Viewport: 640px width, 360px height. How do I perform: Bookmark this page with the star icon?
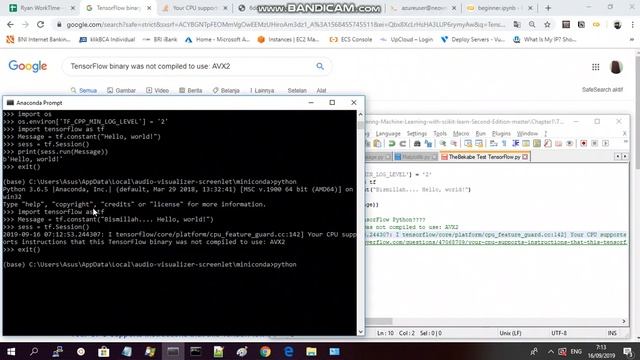click(547, 25)
